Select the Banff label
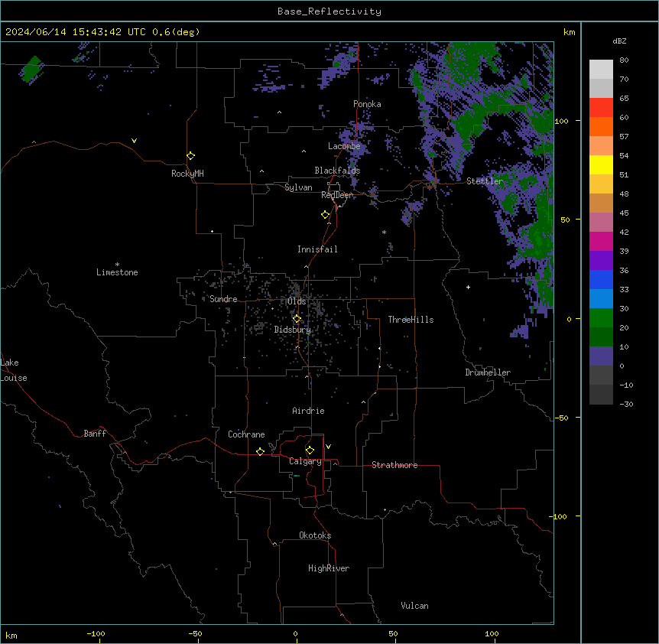This screenshot has width=659, height=644. [95, 434]
